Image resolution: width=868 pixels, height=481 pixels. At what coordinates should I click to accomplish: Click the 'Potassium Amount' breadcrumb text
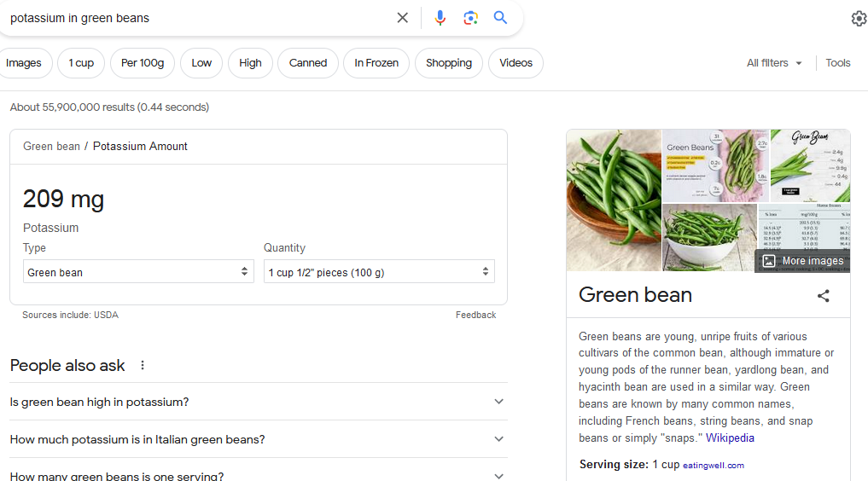point(140,147)
